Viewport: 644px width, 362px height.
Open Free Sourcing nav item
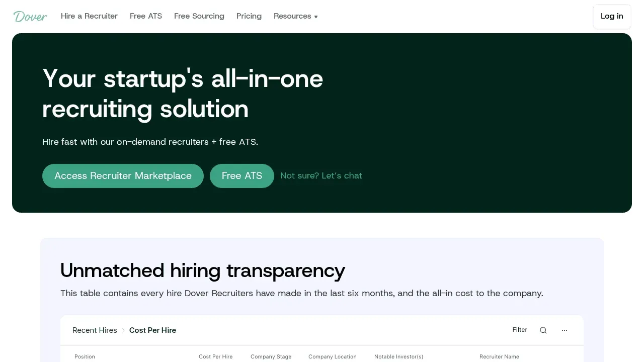pyautogui.click(x=199, y=16)
